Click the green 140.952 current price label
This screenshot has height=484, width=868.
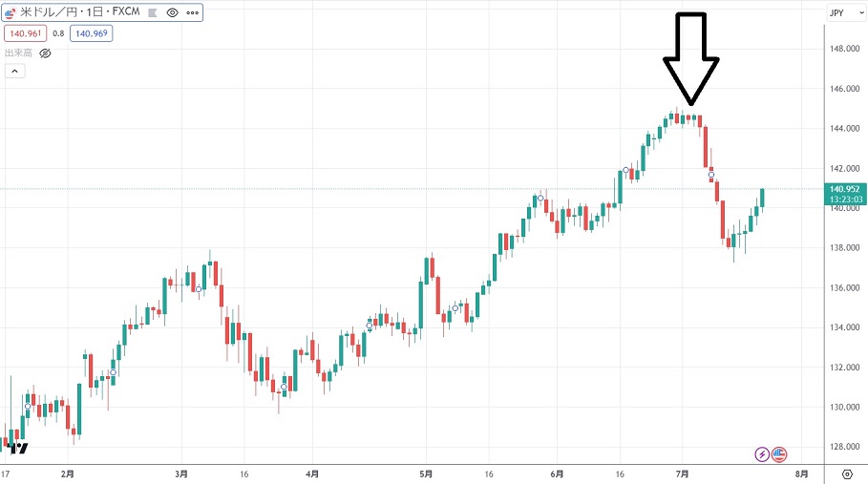pos(844,189)
